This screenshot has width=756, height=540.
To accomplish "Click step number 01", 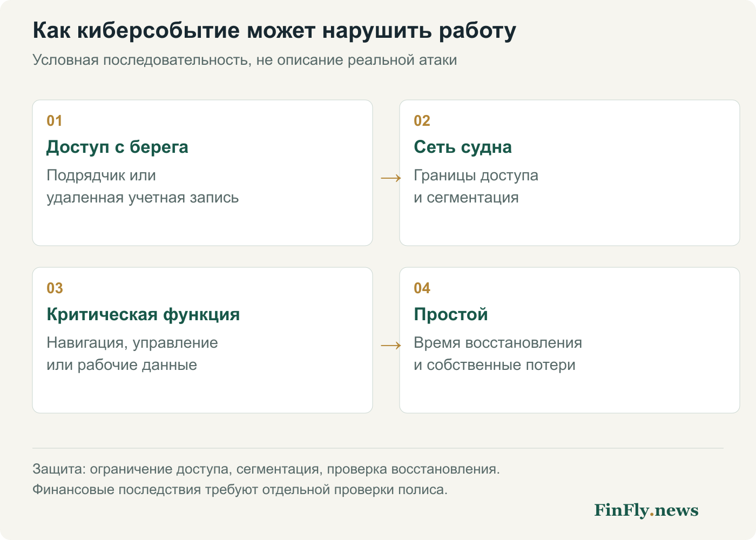I will click(x=55, y=121).
